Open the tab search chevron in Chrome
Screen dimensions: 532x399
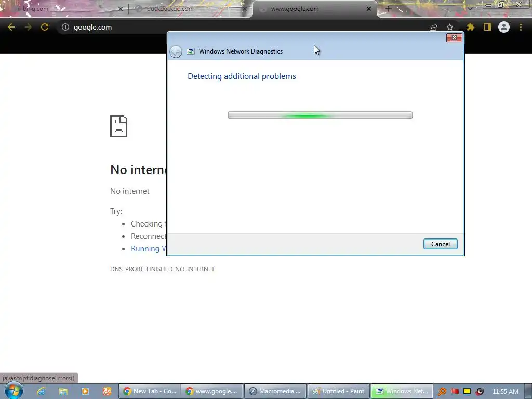(470, 9)
